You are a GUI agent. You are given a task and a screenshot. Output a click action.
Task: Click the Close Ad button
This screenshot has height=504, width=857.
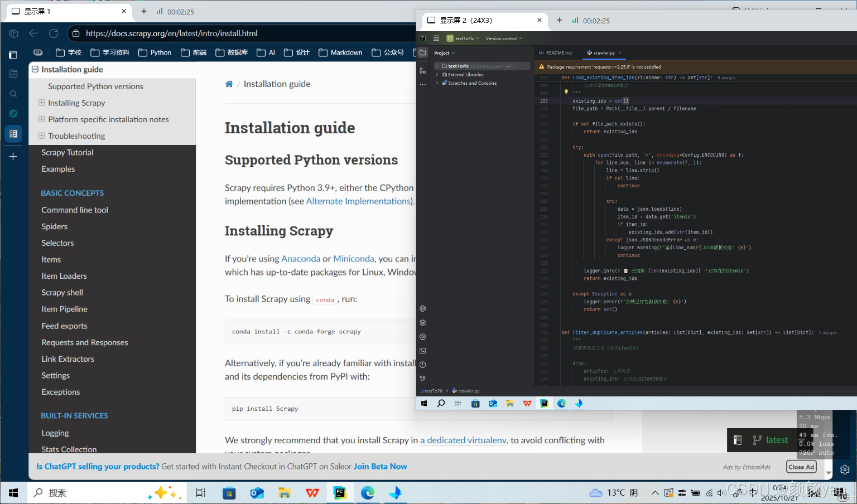tap(801, 467)
